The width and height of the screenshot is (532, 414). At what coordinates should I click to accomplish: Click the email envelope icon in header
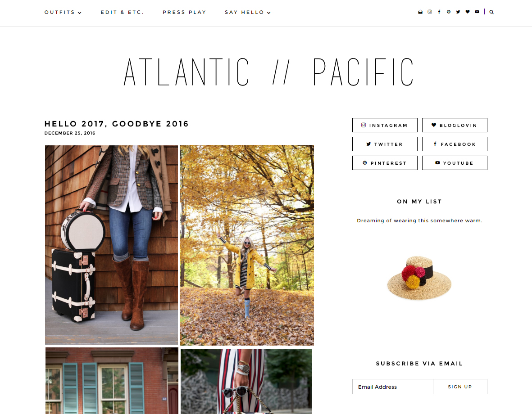[x=420, y=12]
